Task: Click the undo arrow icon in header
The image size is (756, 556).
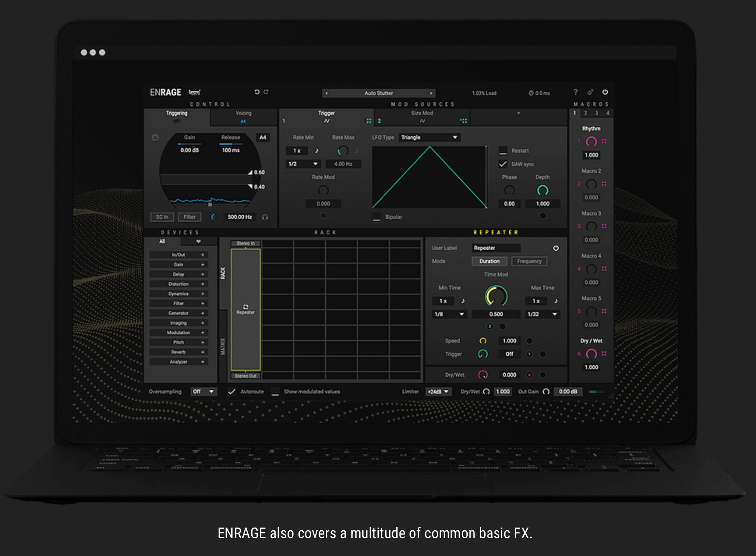Action: tap(257, 92)
